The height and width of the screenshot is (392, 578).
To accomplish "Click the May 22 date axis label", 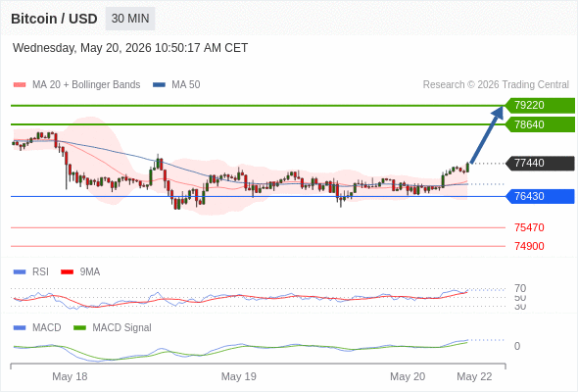I will 474,376.
